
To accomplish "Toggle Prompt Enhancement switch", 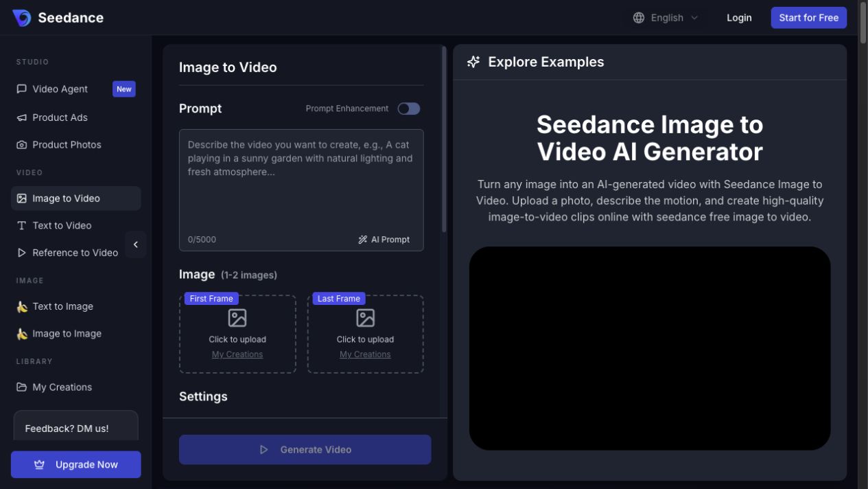I will [x=409, y=109].
